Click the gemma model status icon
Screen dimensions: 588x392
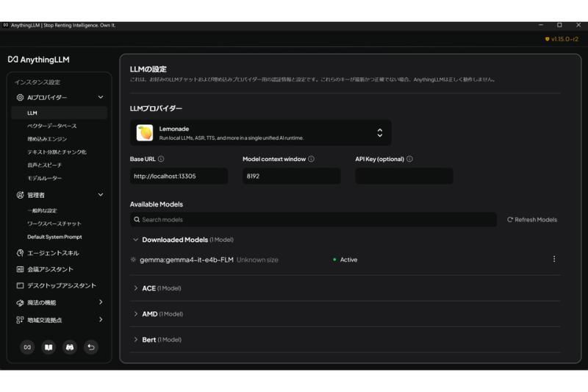(133, 260)
